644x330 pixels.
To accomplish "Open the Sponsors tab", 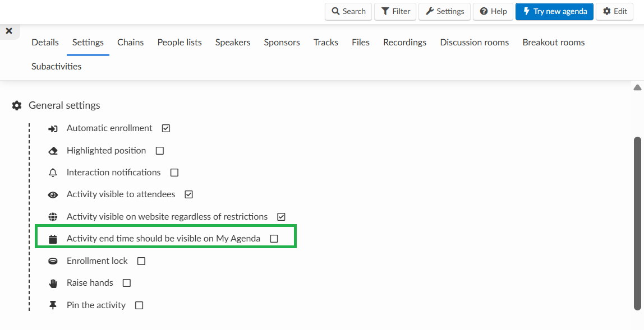I will [282, 42].
